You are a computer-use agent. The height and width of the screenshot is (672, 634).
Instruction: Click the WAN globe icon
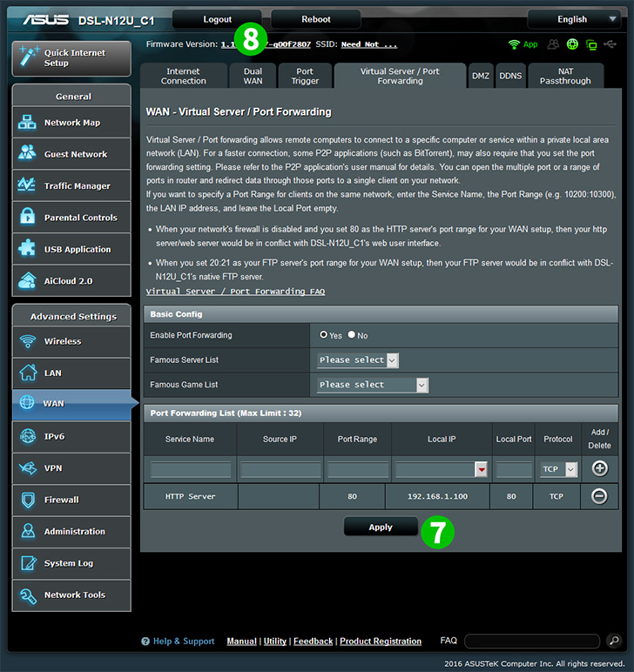[x=27, y=403]
